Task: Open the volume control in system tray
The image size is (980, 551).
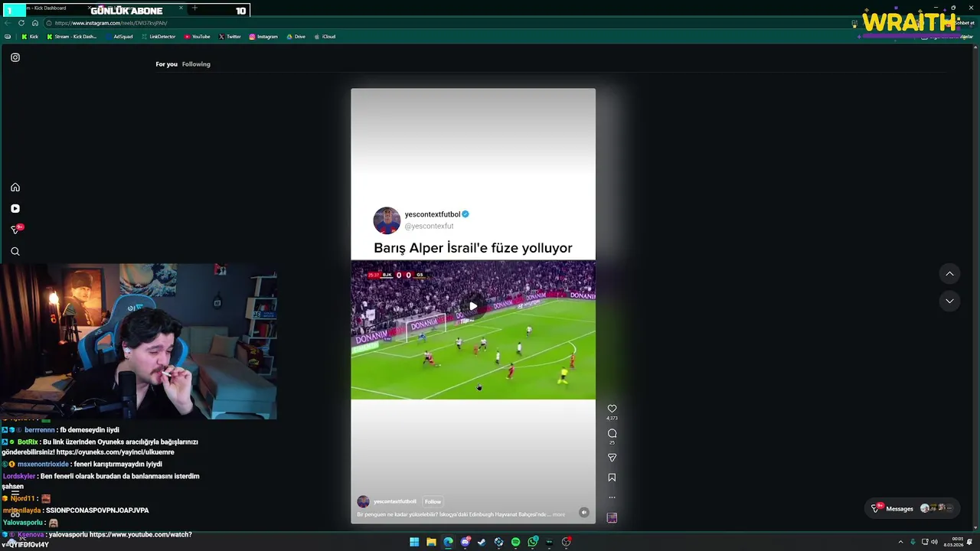Action: [x=934, y=542]
